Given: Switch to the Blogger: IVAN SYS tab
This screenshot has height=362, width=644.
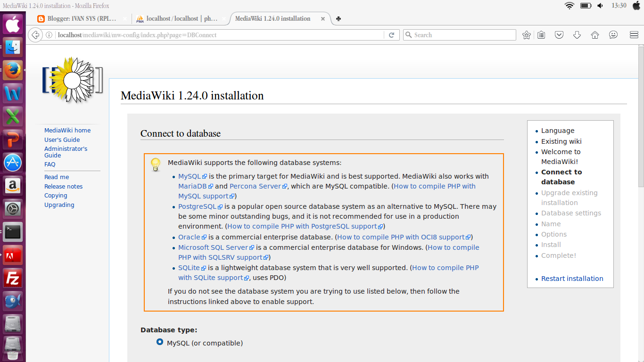Looking at the screenshot, I should point(82,19).
